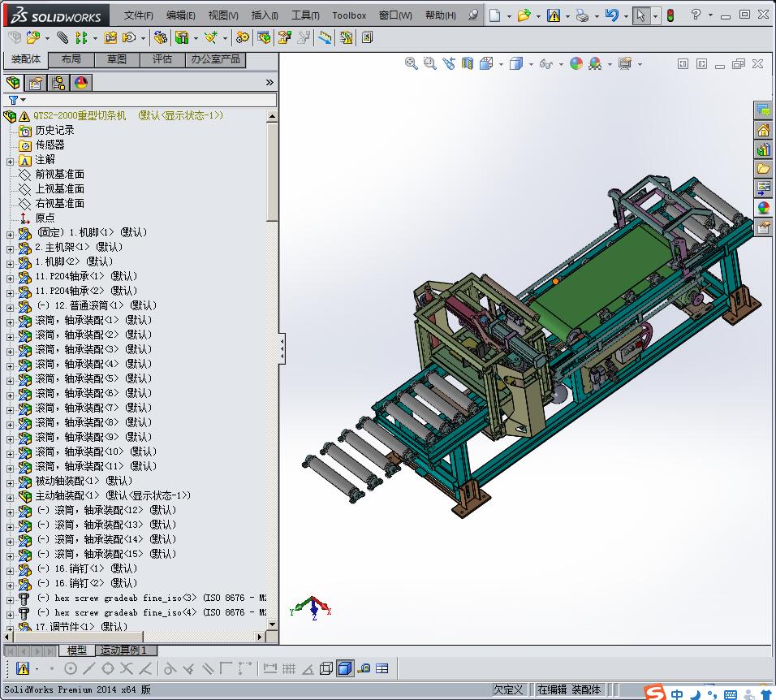Open the Hide/Show Items glasses dropdown arrow

click(559, 64)
